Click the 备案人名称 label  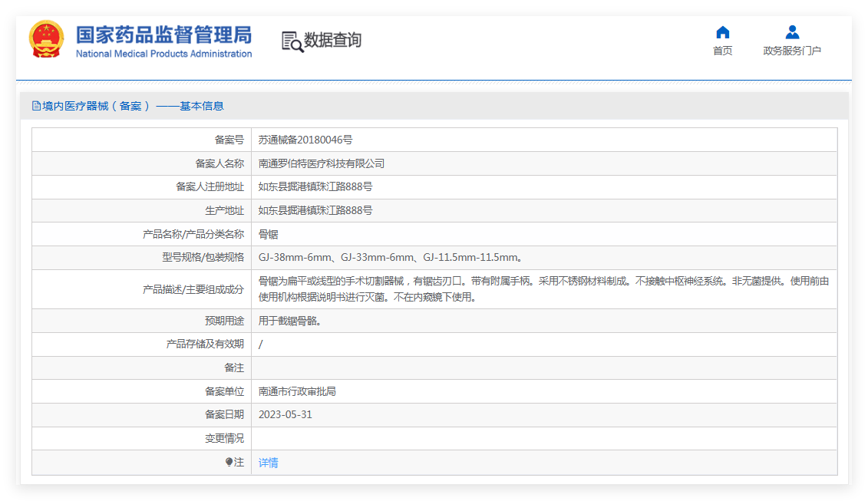pyautogui.click(x=219, y=164)
